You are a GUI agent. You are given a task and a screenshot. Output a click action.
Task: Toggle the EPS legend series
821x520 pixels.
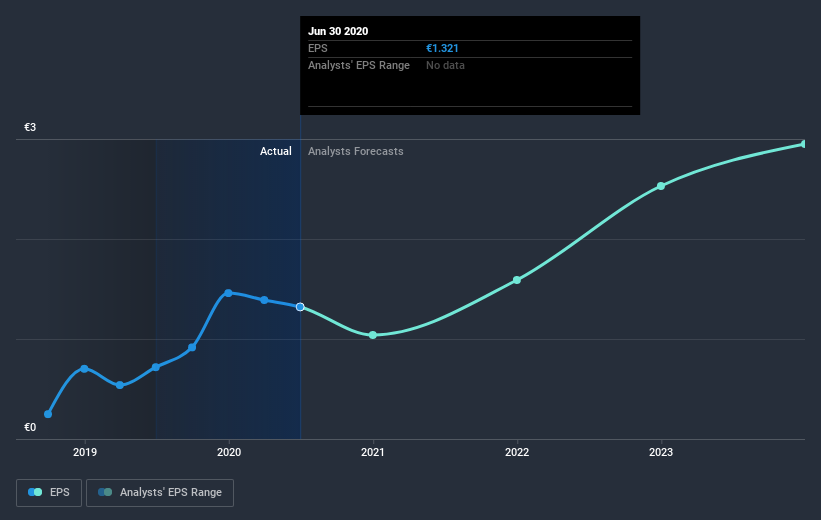(x=49, y=492)
